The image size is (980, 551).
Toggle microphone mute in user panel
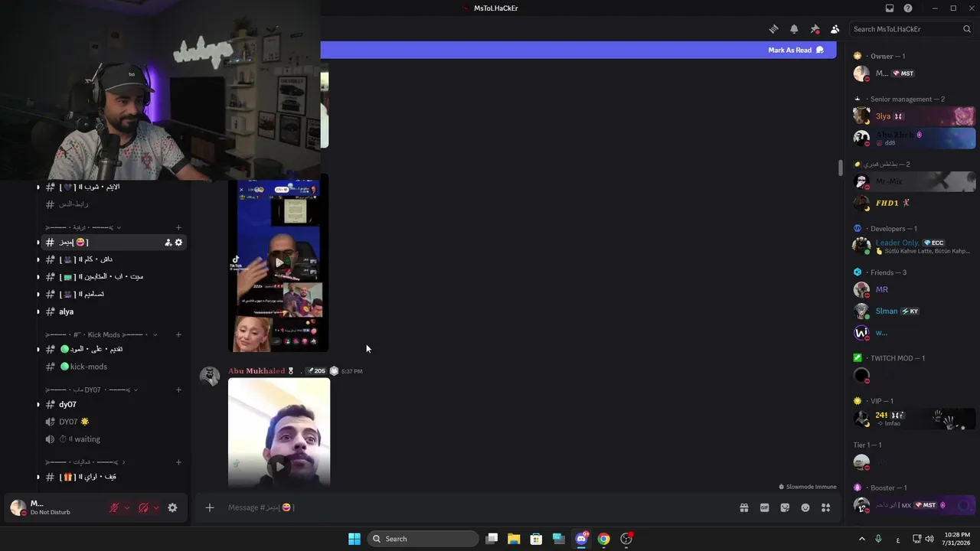pyautogui.click(x=114, y=507)
